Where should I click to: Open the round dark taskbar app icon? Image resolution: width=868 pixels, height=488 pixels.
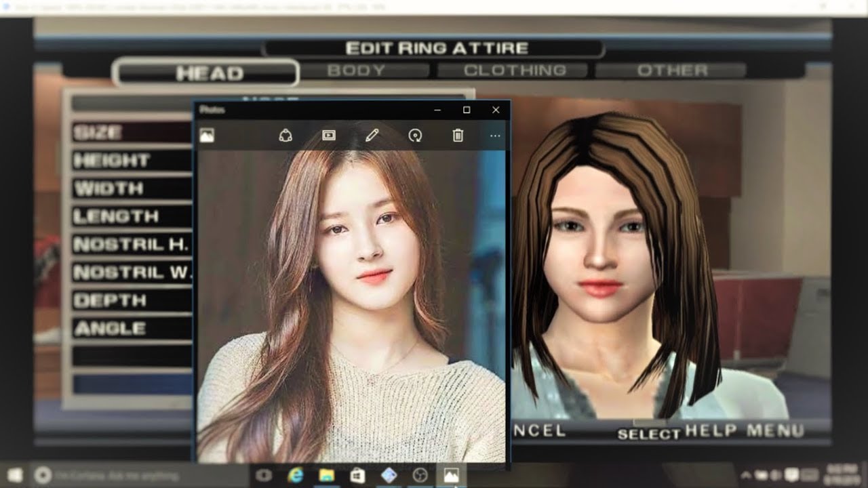(420, 475)
